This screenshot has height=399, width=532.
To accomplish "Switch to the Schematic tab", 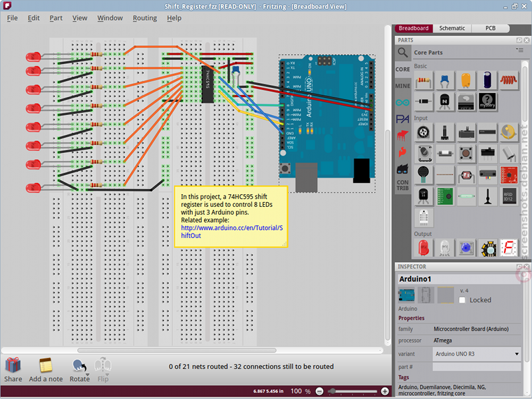I will point(452,28).
